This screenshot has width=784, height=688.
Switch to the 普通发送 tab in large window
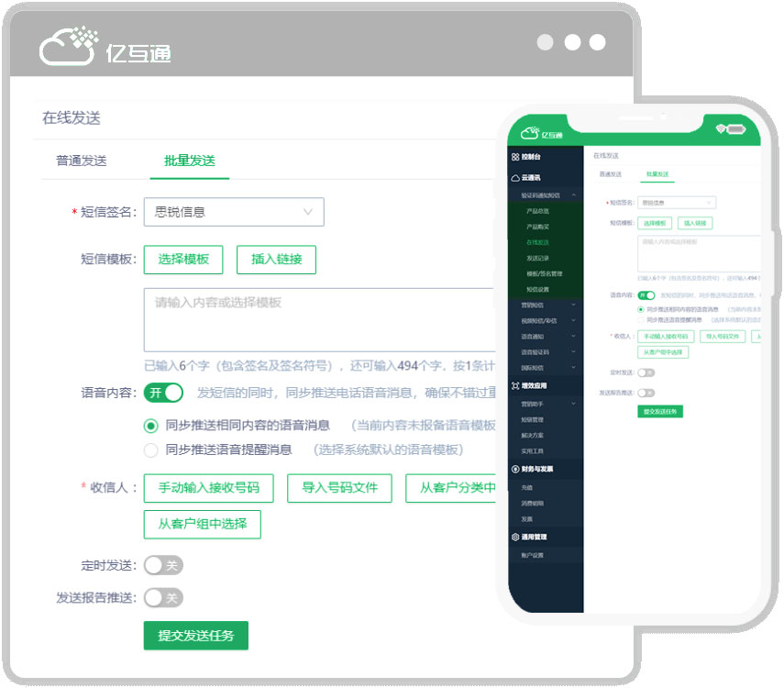tap(82, 161)
